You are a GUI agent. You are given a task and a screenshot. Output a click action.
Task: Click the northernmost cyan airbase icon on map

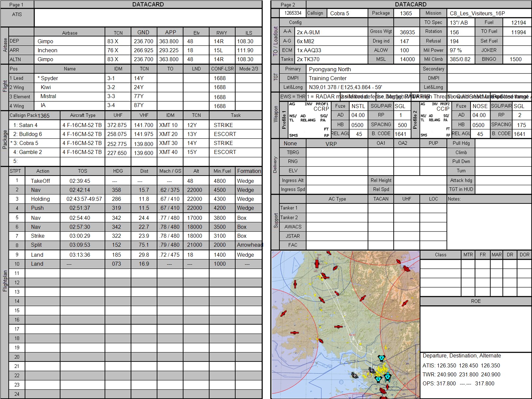381,358
